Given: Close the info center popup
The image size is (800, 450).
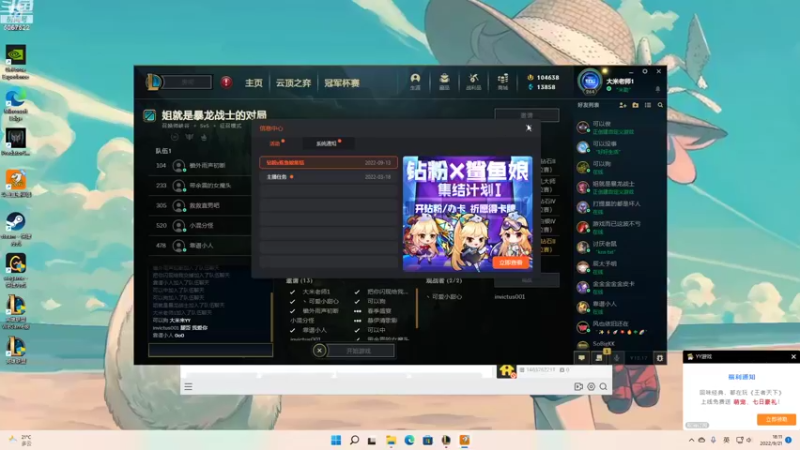Looking at the screenshot, I should pos(529,128).
